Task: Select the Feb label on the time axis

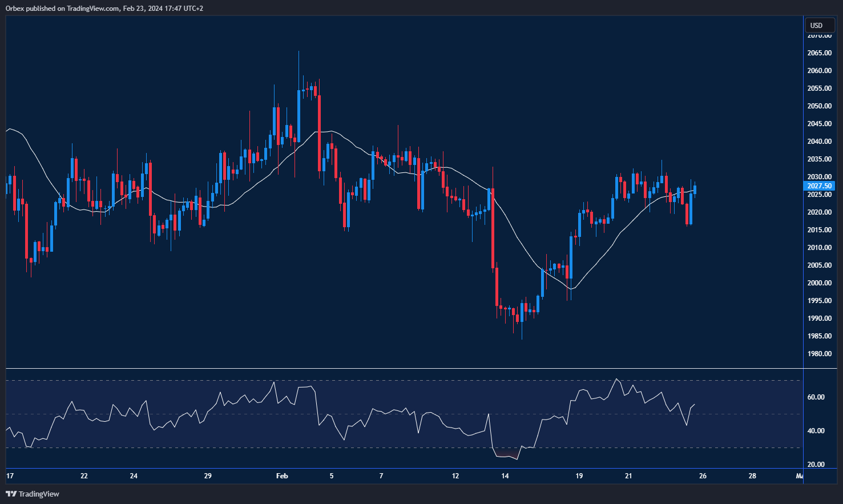Action: 281,475
